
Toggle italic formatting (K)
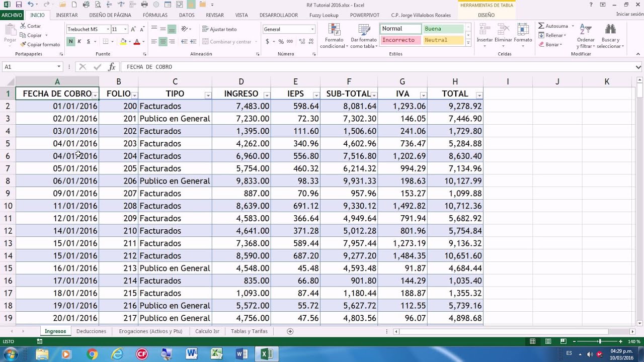pyautogui.click(x=79, y=42)
